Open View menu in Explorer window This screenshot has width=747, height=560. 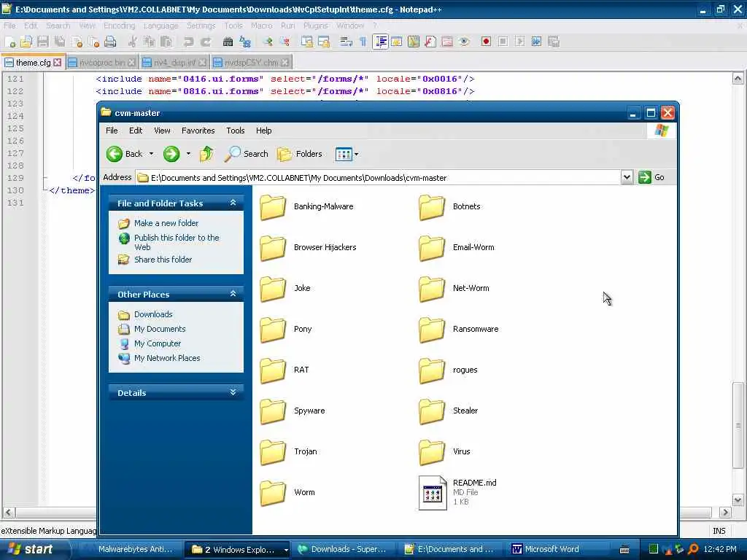[162, 131]
